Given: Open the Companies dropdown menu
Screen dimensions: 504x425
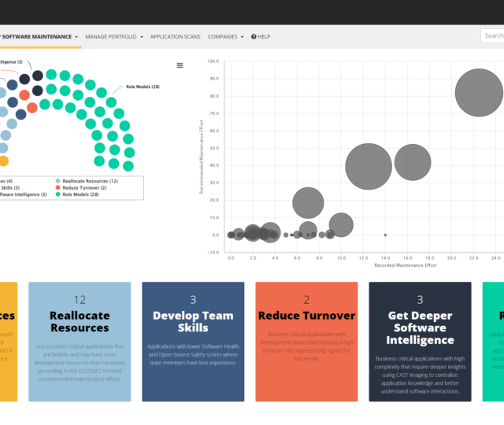Looking at the screenshot, I should (x=226, y=37).
